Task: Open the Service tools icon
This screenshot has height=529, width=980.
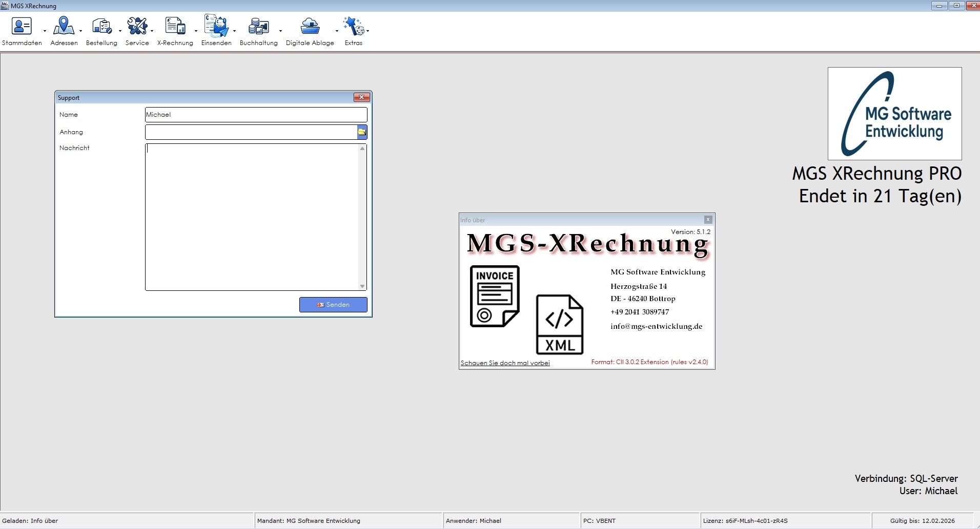Action: tap(137, 26)
